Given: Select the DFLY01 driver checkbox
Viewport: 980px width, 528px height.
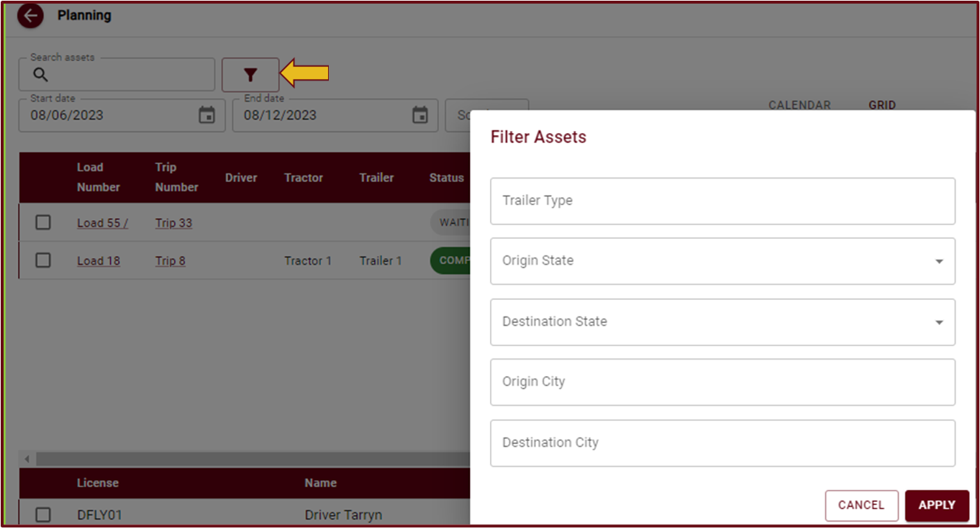Looking at the screenshot, I should (x=43, y=514).
